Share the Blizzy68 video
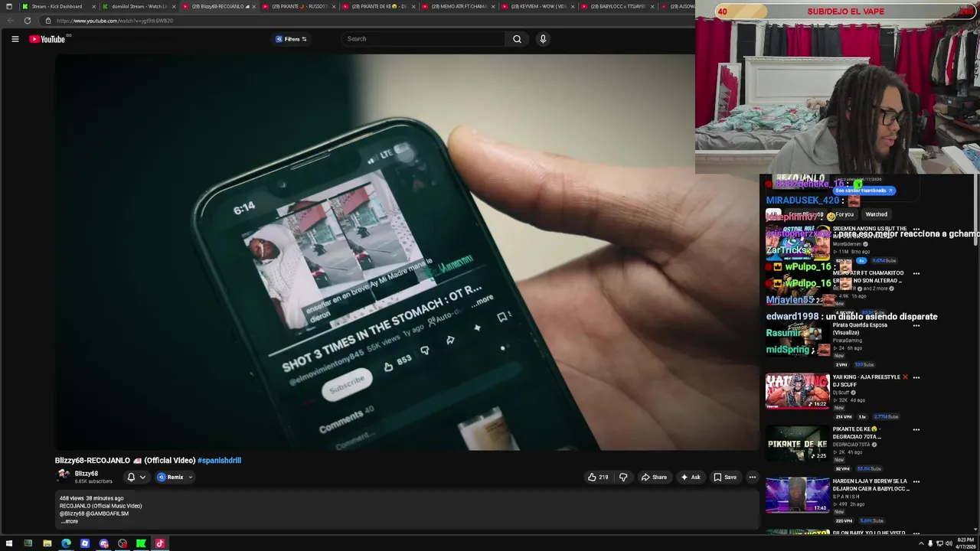The height and width of the screenshot is (551, 980). click(654, 477)
